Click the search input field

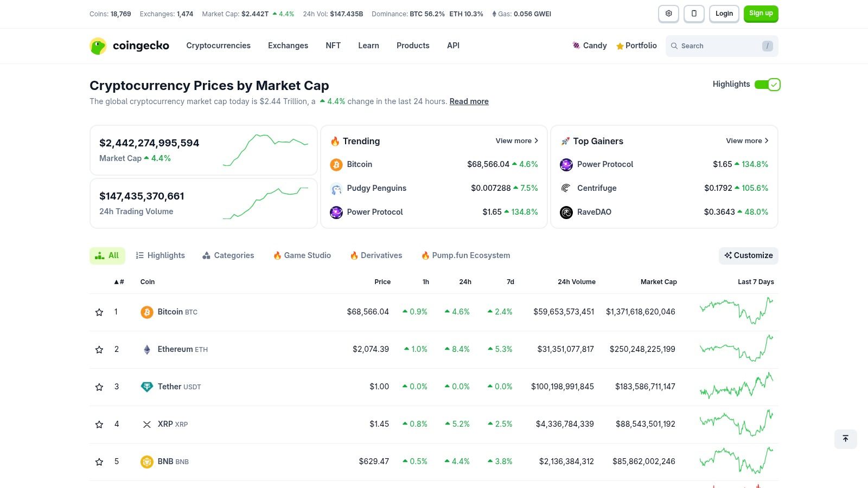point(716,46)
